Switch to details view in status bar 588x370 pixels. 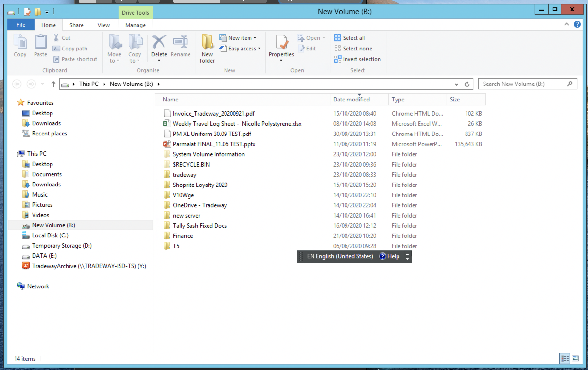point(565,358)
